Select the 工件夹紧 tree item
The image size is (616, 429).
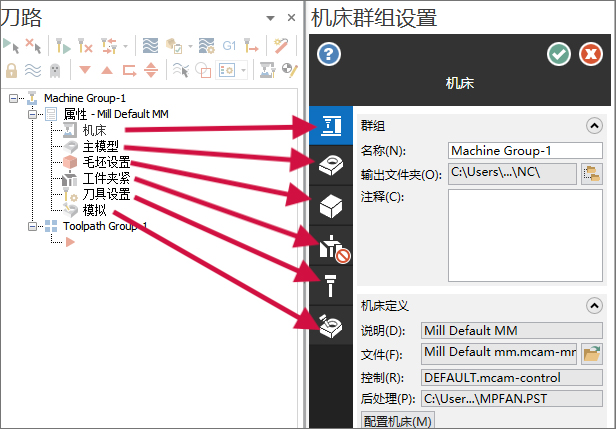106,178
